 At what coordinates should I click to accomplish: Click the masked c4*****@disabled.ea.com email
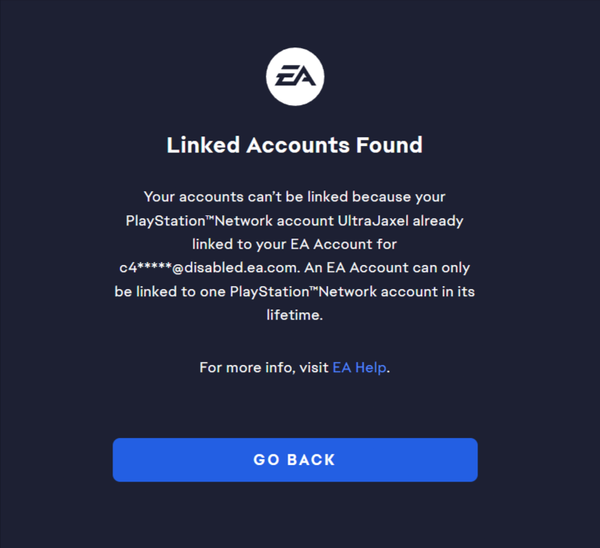209,267
